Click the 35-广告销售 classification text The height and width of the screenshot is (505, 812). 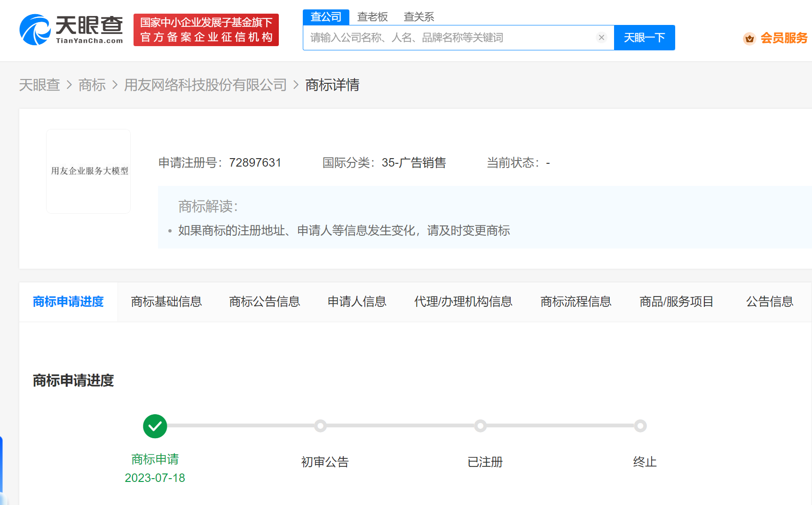click(x=414, y=163)
